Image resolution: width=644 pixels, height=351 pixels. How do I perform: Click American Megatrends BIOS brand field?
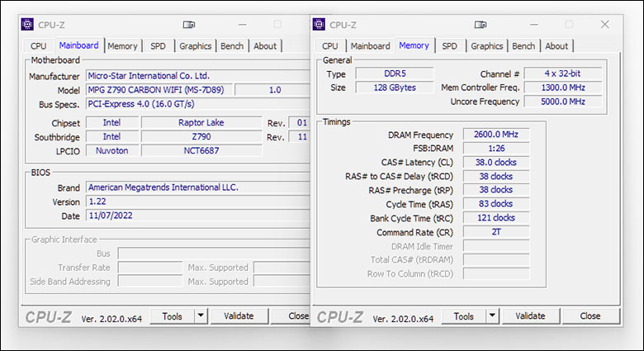click(x=198, y=187)
